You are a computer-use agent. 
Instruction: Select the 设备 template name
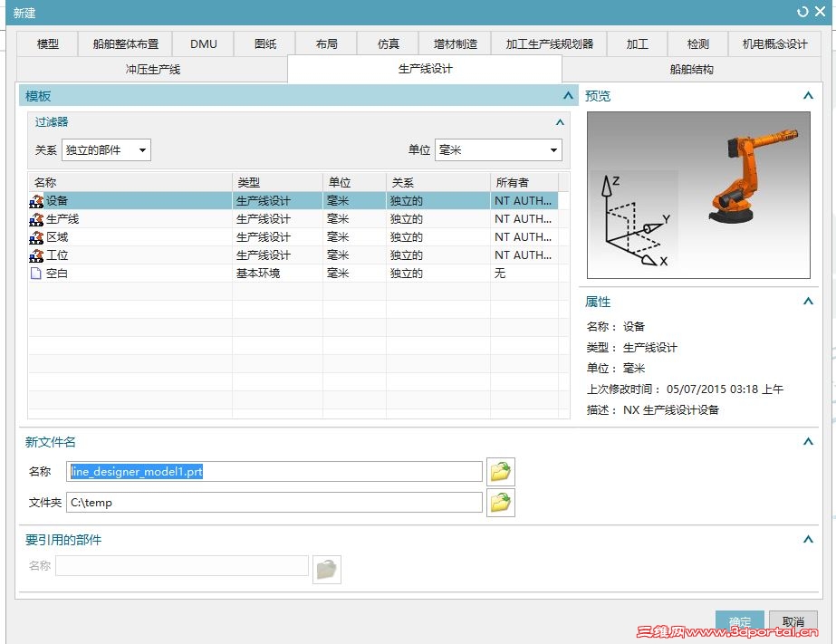[56, 201]
